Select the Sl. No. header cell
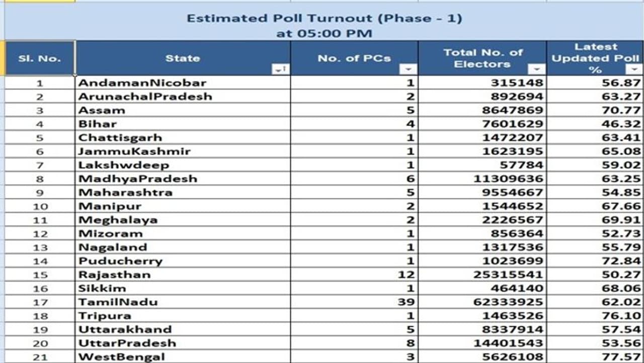Screen dimensions: 644x363 point(40,58)
